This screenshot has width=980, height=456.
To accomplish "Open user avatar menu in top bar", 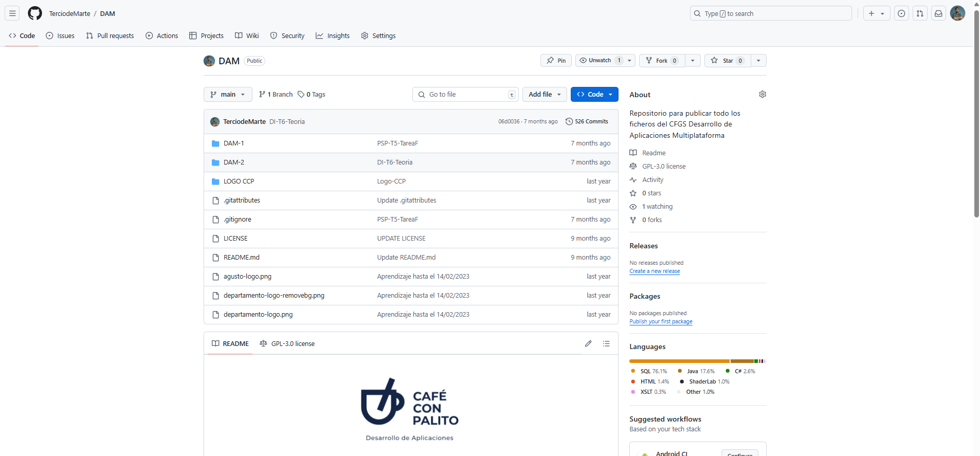I will [x=957, y=13].
